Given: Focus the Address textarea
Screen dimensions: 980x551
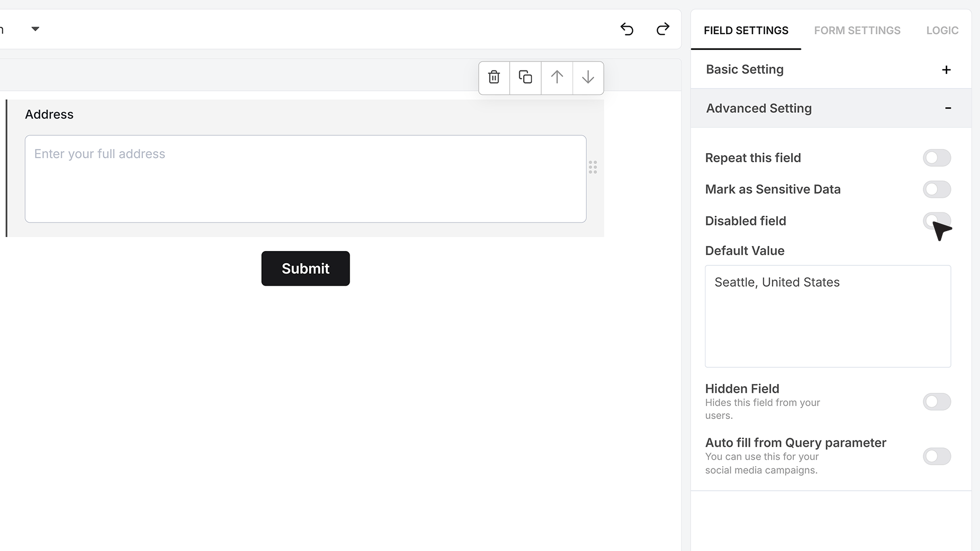Looking at the screenshot, I should tap(305, 179).
